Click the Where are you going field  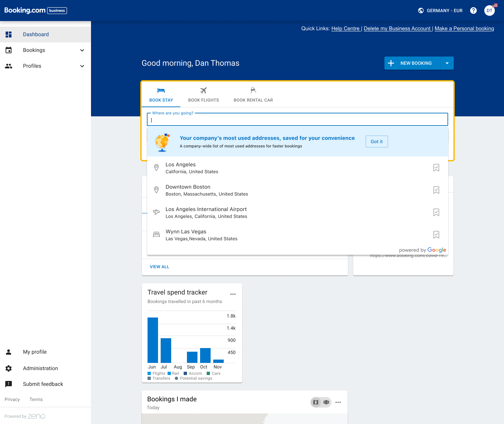click(297, 120)
